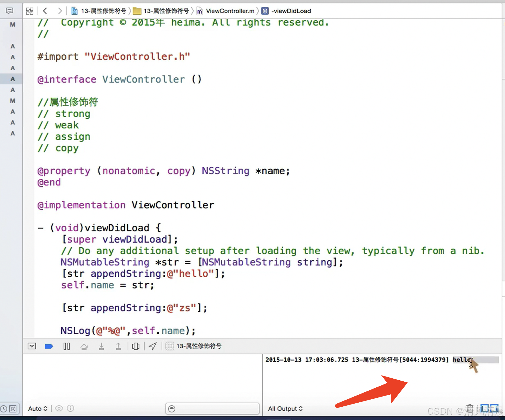Screen dimensions: 505x420
Task: Click the appendString:@"zs" line
Action: (135, 308)
